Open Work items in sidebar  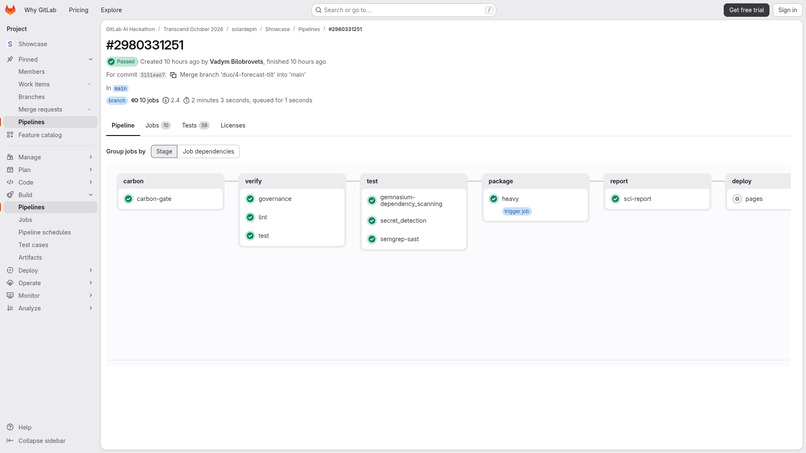tap(50, 84)
